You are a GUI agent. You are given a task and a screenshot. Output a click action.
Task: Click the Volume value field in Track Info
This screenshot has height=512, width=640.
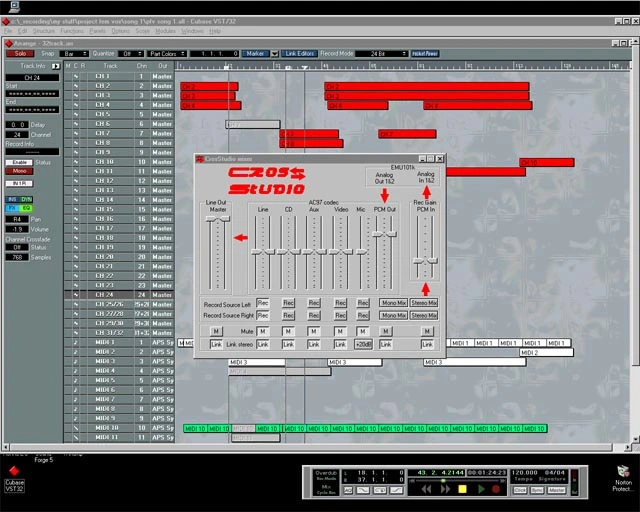tap(17, 229)
